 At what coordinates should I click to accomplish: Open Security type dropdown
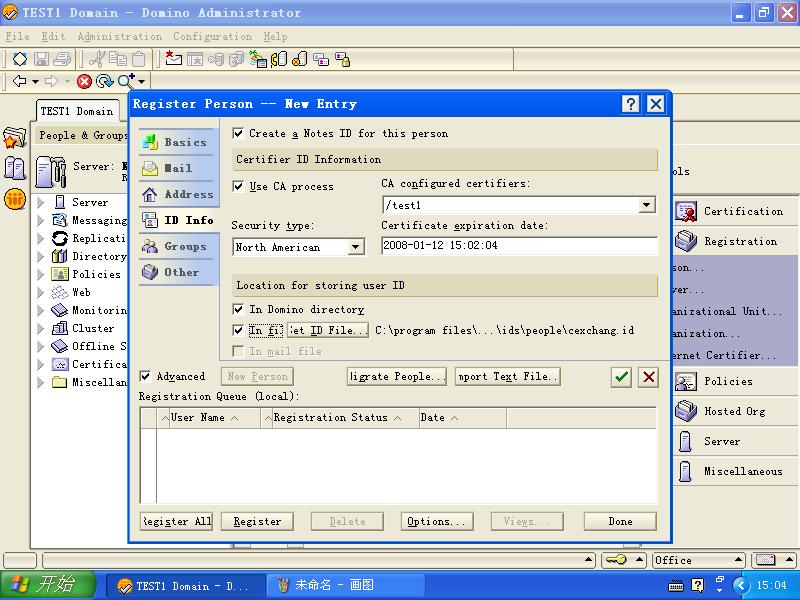pos(356,247)
